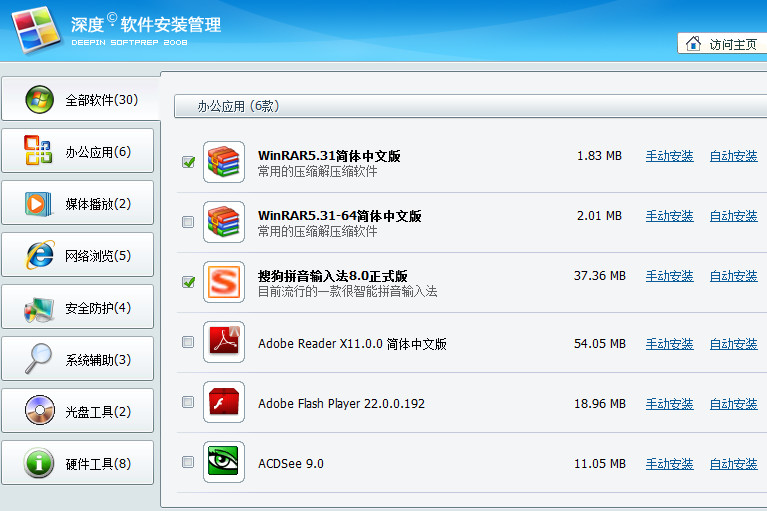Tick the Adobe Reader X11.0.0 checkbox
This screenshot has width=767, height=511.
pyautogui.click(x=188, y=342)
